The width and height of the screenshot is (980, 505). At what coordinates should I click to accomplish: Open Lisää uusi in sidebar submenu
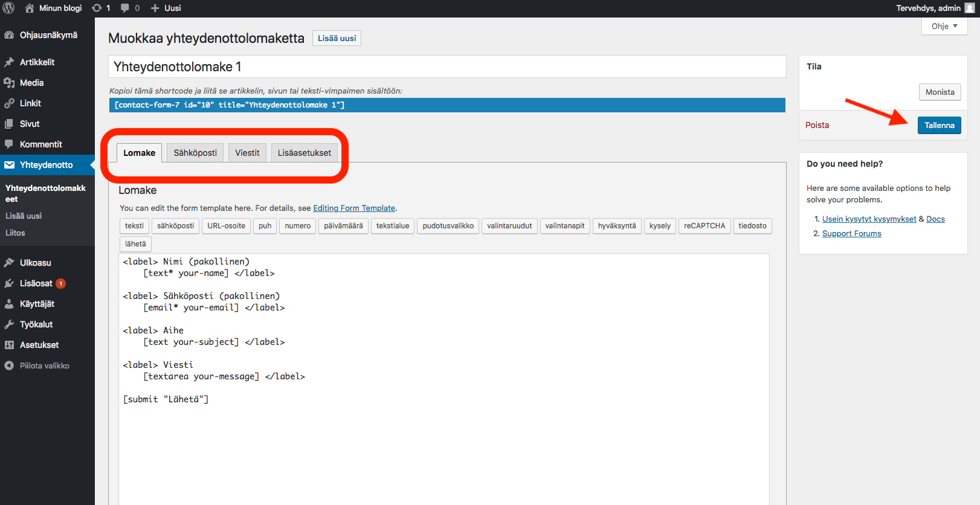(24, 216)
